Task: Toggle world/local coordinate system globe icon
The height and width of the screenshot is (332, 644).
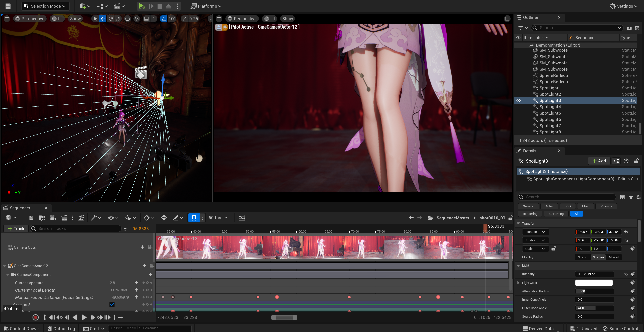Action: click(128, 19)
